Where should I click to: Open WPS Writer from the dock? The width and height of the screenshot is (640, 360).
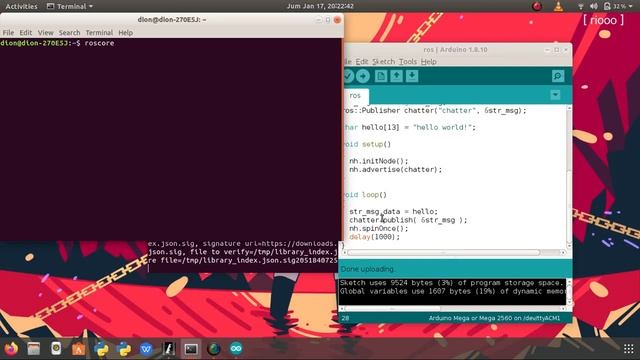point(146,349)
